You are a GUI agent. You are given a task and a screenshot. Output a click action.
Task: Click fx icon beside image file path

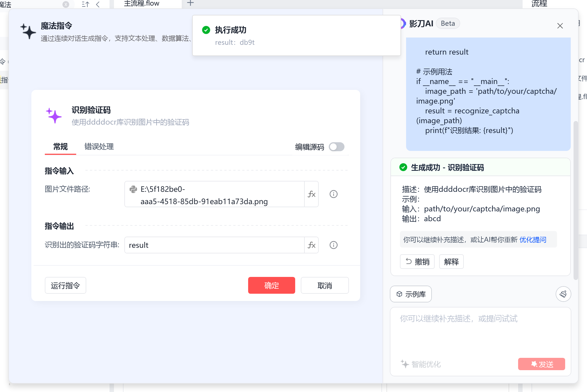(x=311, y=194)
